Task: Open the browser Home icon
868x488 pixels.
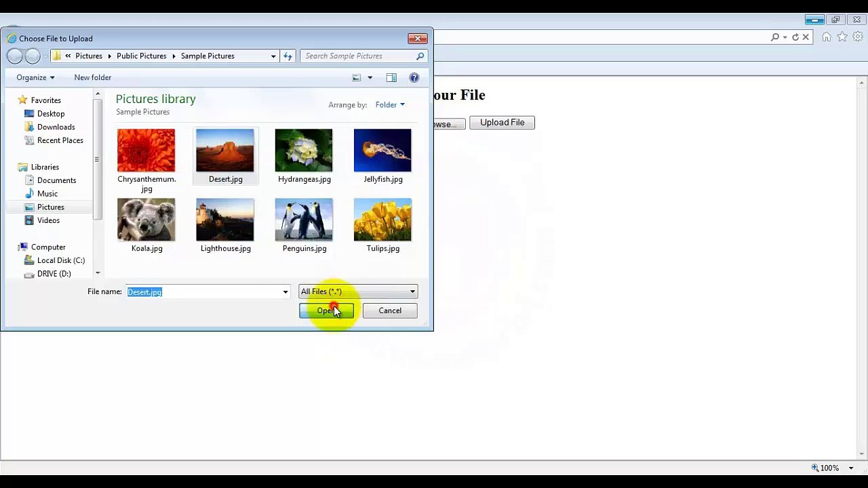Action: [x=827, y=37]
